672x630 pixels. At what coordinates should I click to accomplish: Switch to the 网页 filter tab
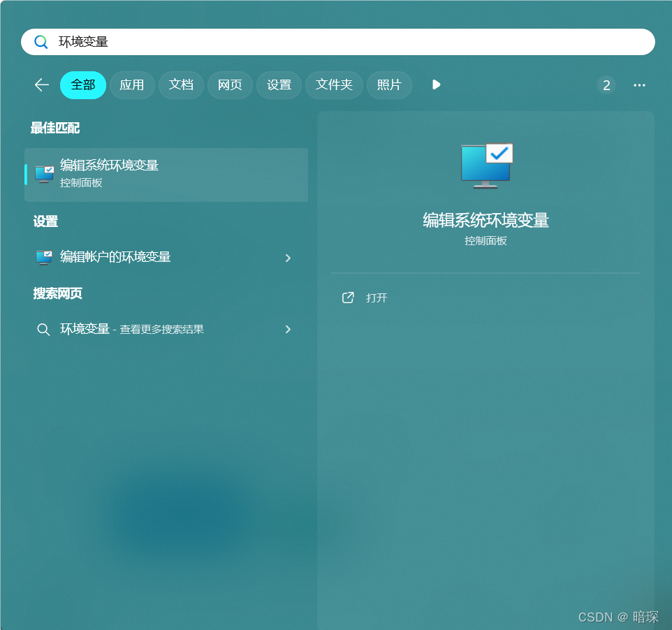(230, 85)
